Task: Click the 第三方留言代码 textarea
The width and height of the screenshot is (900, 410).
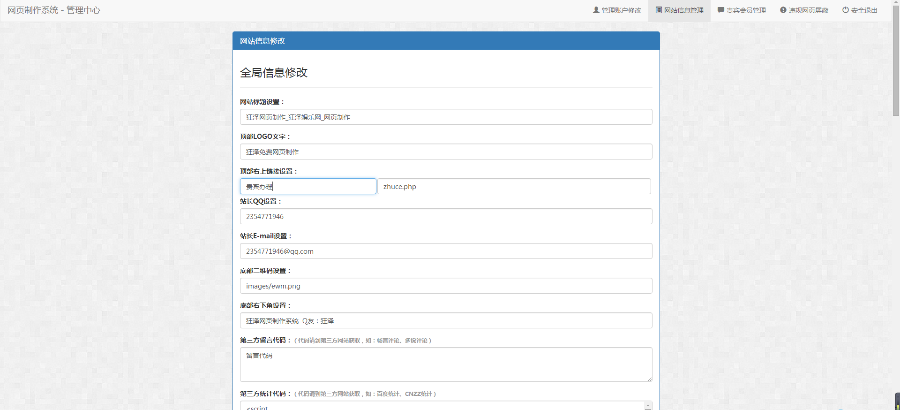Action: click(x=445, y=363)
